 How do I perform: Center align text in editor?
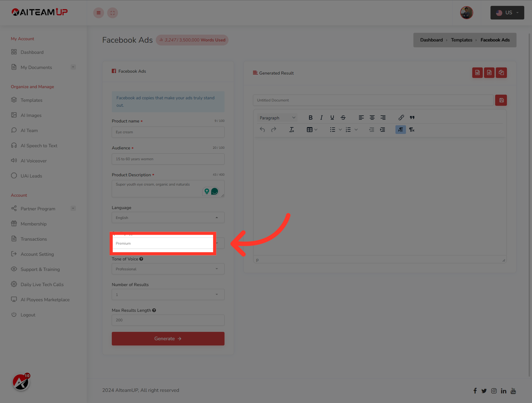tap(372, 118)
